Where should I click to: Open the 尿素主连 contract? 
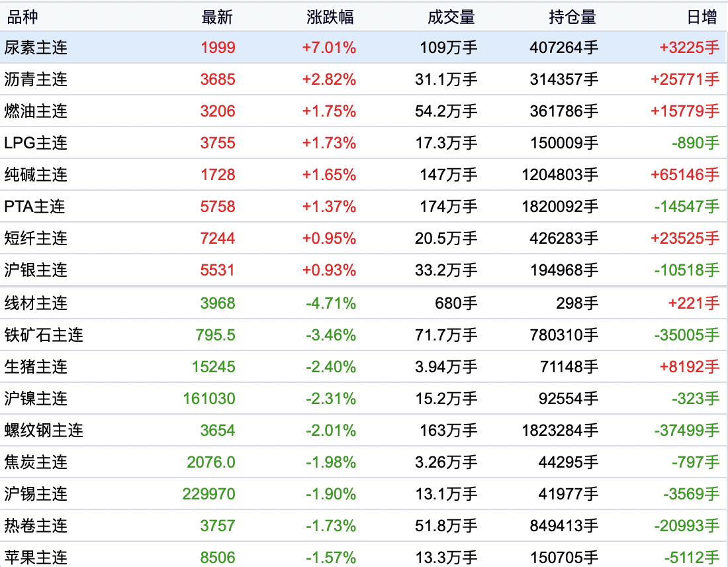coord(36,48)
